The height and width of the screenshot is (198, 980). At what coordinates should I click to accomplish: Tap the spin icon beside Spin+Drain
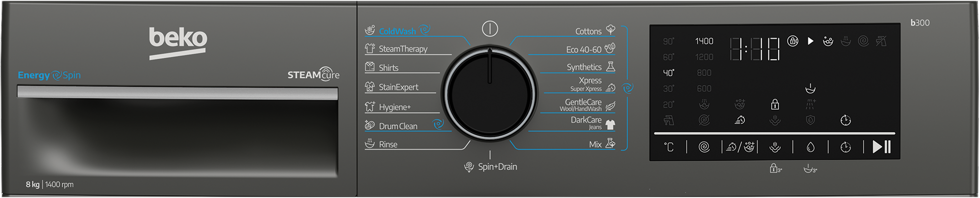tap(469, 167)
